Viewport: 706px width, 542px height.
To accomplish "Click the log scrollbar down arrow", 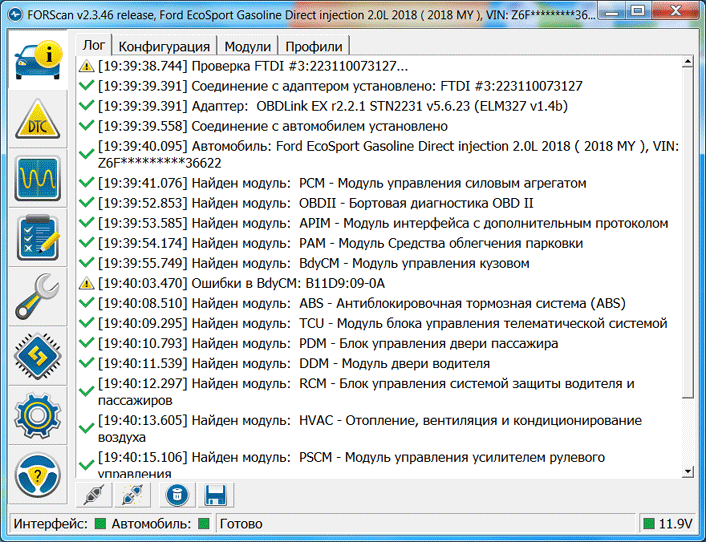I will click(687, 471).
